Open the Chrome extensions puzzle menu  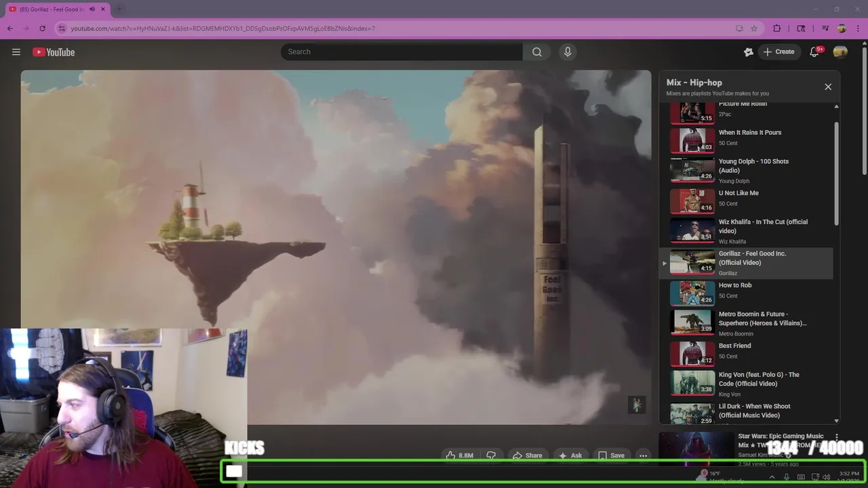tap(777, 28)
